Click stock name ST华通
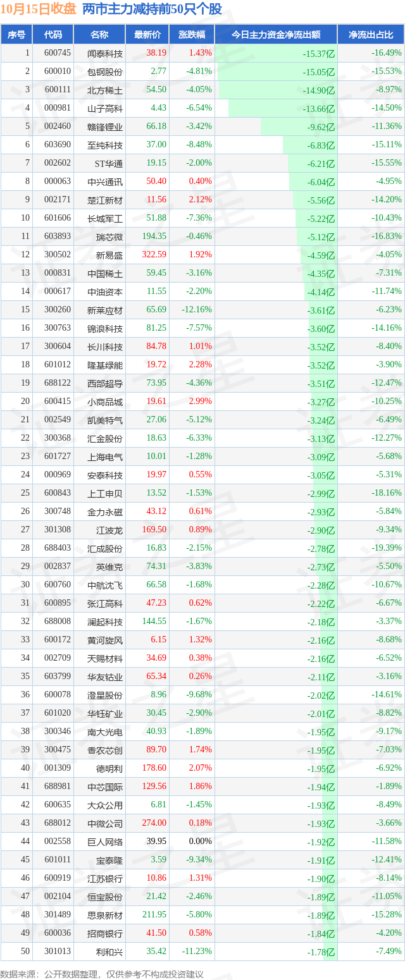This screenshot has width=405, height=980. [x=108, y=163]
